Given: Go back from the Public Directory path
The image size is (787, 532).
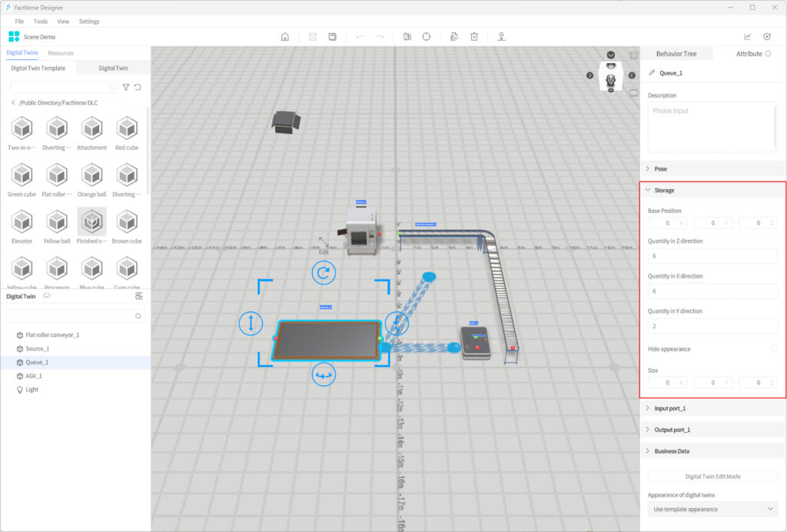Looking at the screenshot, I should (x=13, y=102).
